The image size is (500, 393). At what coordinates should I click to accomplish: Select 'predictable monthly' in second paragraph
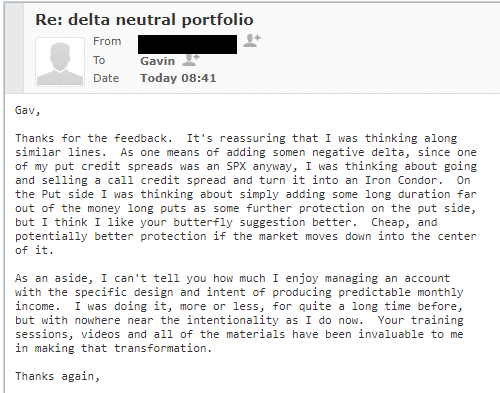click(401, 292)
